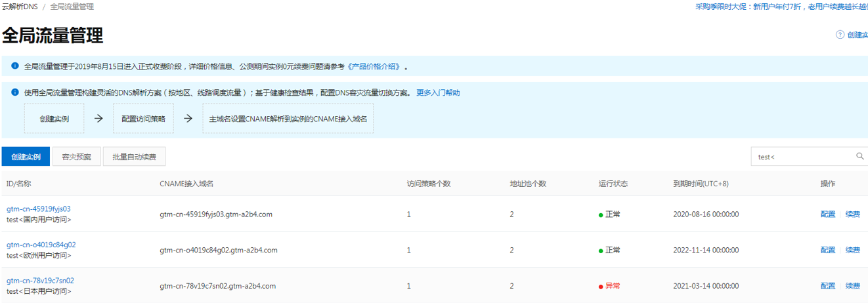Click the search magnifier icon
Screen dimensions: 868x303
(x=859, y=157)
